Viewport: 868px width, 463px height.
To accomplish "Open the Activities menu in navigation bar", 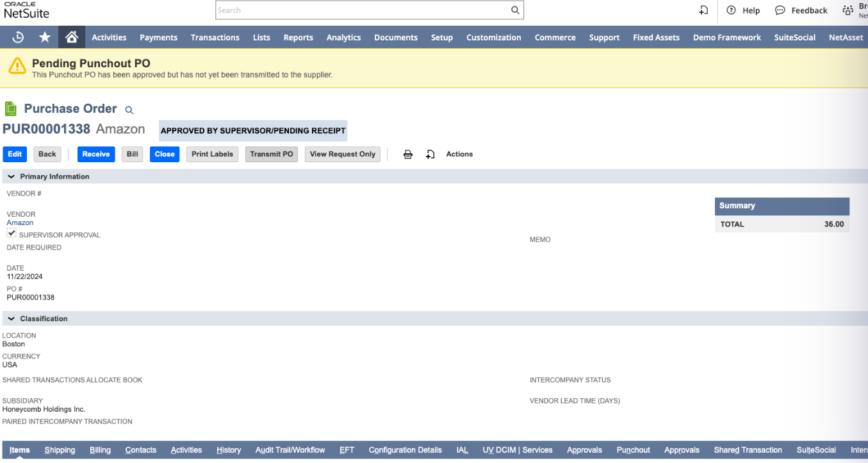I will coord(109,37).
